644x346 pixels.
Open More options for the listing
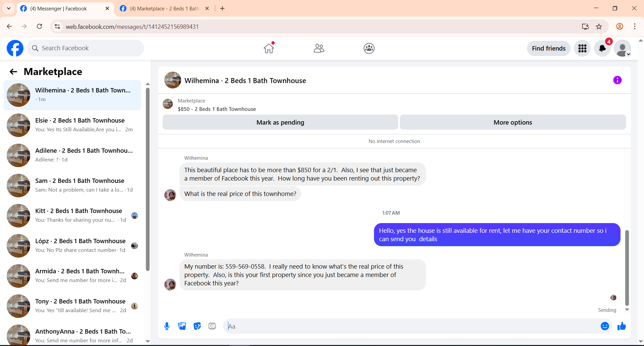coord(513,122)
